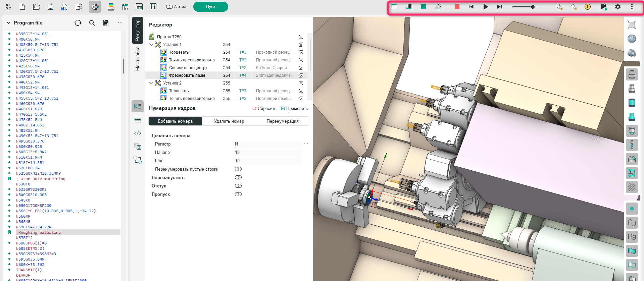Viewport: 644px width, 281px height.
Task: Collapse the Program file panel chevron
Action: pyautogui.click(x=8, y=23)
